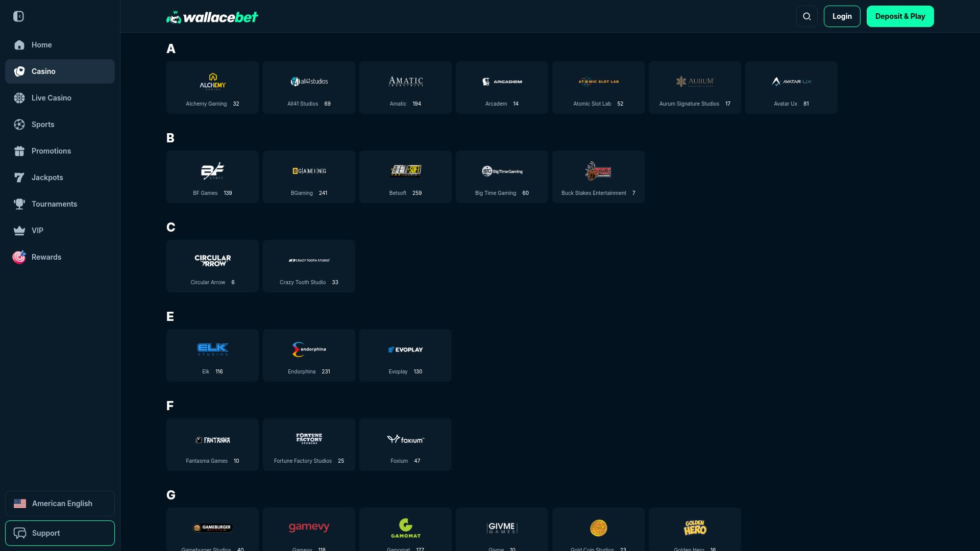
Task: Open the Amatic provider logo
Action: click(x=406, y=82)
